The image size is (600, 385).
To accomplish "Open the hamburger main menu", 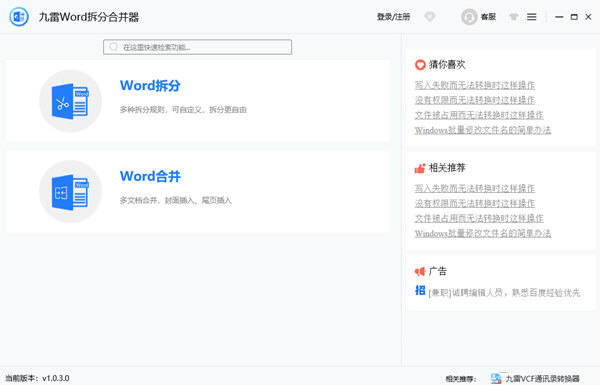I will [532, 17].
